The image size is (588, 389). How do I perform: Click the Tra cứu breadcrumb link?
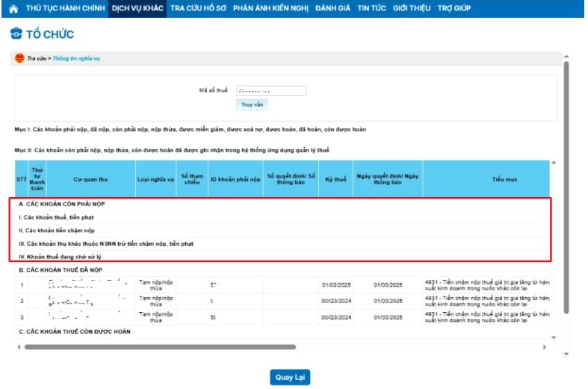(37, 58)
